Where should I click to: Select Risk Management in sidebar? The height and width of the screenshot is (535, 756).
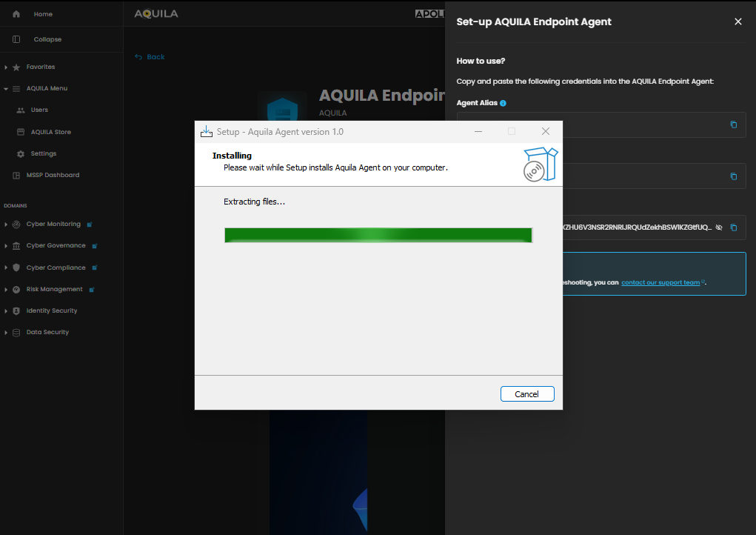point(54,289)
